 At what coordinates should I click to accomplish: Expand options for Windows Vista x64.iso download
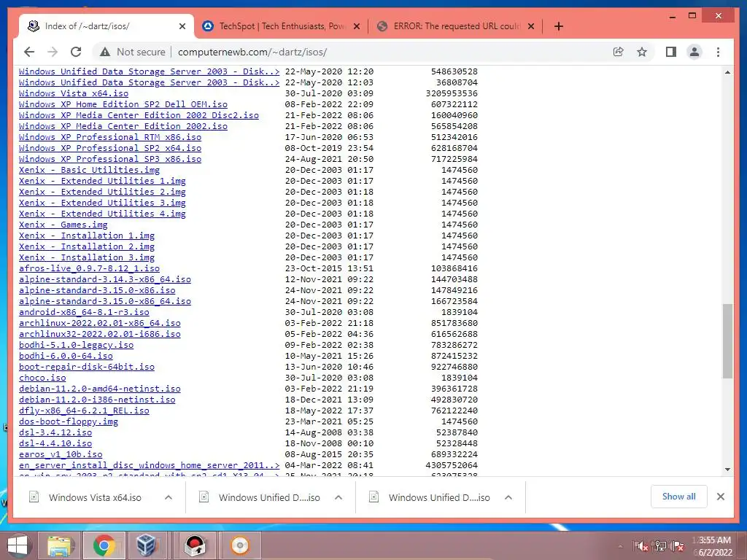click(x=169, y=497)
